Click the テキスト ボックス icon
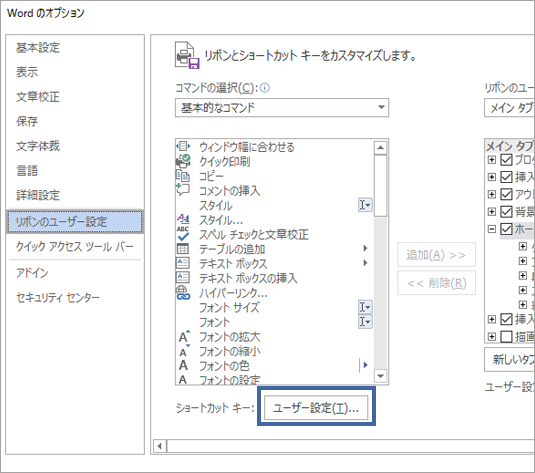Viewport: 535px width, 473px height. [183, 263]
